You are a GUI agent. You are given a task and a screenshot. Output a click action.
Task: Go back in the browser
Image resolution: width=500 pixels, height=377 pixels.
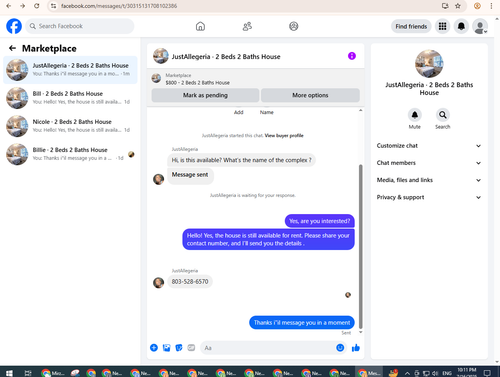[x=9, y=6]
